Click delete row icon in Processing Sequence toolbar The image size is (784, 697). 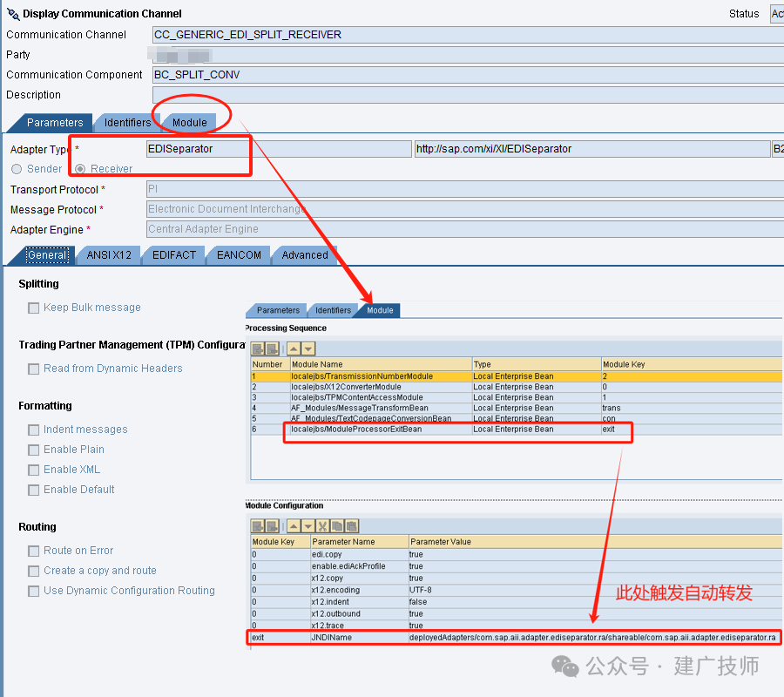point(272,348)
